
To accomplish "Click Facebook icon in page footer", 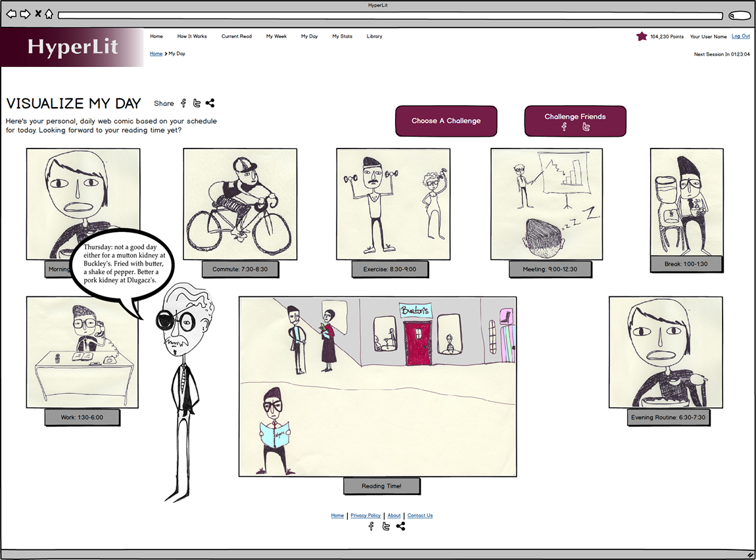I will click(371, 526).
